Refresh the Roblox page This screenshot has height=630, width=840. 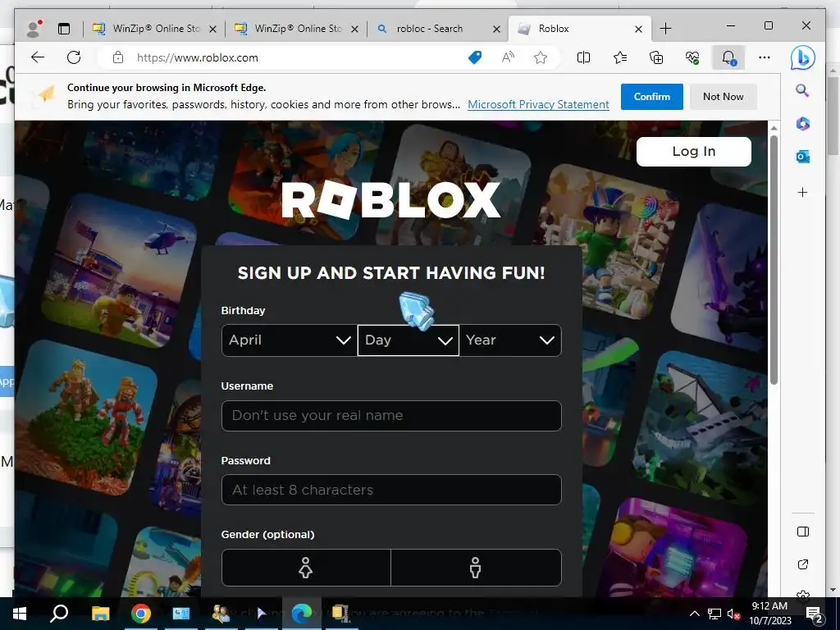(74, 57)
